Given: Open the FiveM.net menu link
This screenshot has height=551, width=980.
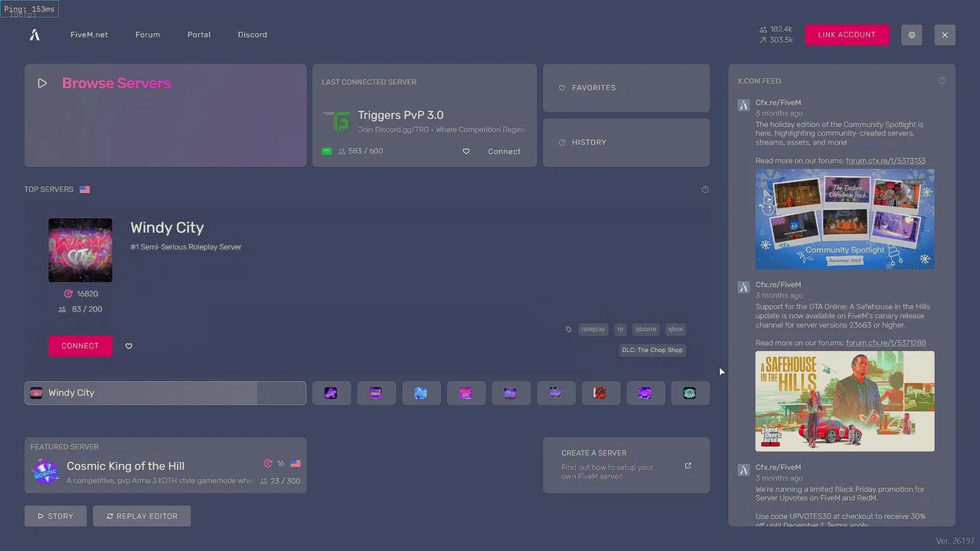Looking at the screenshot, I should 89,34.
